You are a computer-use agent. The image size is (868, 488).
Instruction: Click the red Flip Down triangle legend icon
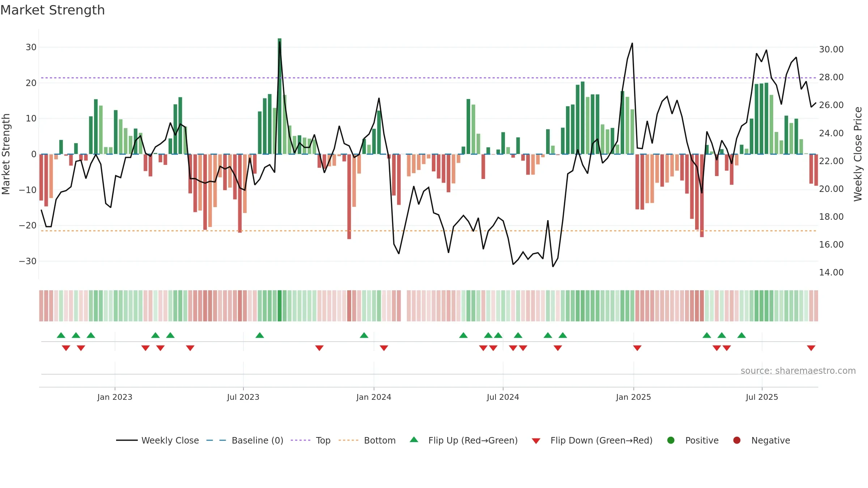click(x=536, y=441)
